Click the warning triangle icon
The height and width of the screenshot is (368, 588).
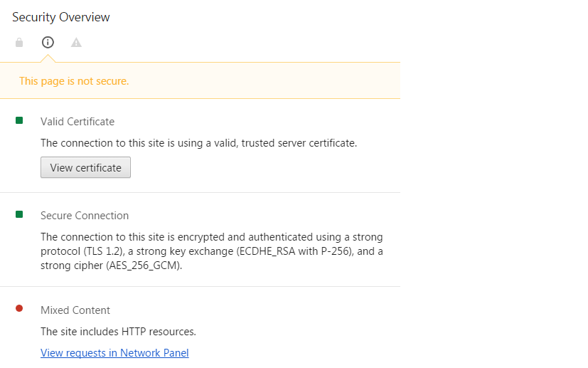pyautogui.click(x=76, y=43)
